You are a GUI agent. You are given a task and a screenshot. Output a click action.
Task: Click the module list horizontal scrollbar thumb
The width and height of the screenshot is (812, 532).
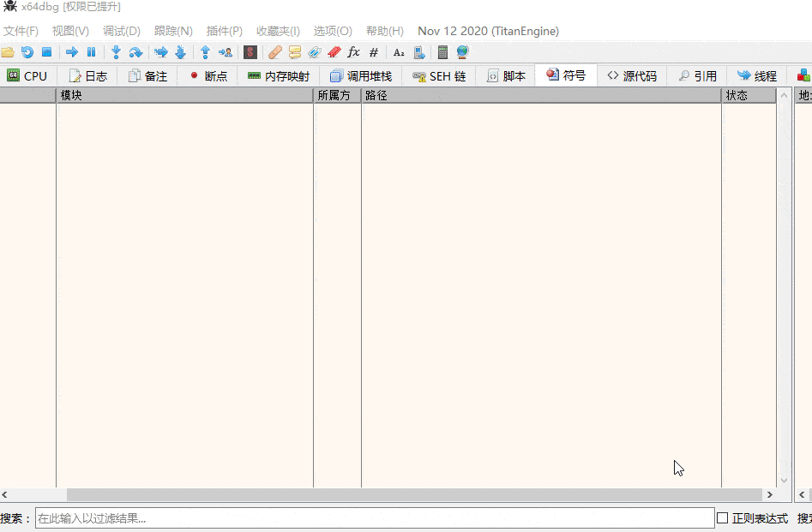click(x=414, y=495)
